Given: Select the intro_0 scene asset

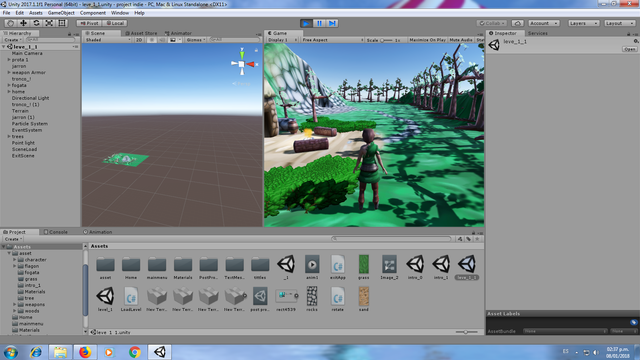Looking at the screenshot, I should click(415, 267).
